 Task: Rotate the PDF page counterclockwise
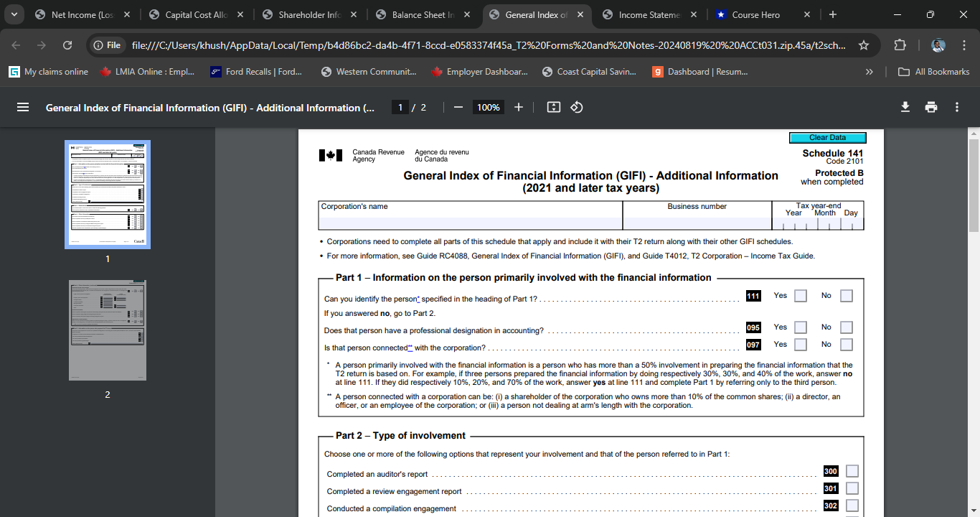click(x=576, y=106)
